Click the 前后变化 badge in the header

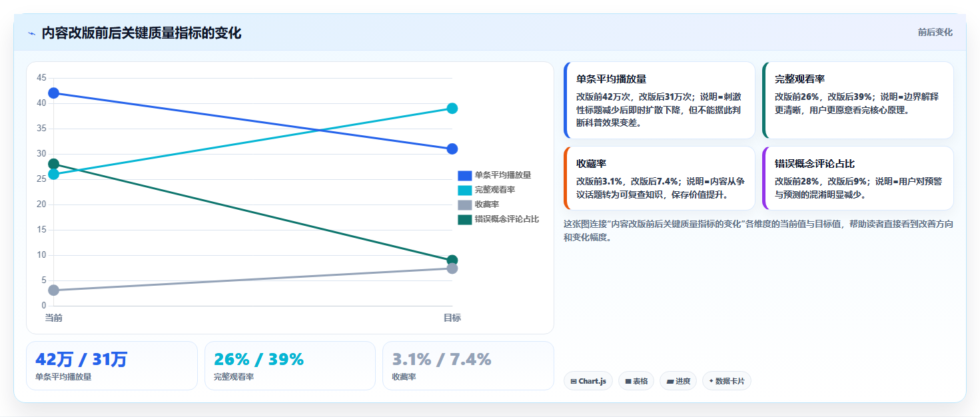pos(935,32)
